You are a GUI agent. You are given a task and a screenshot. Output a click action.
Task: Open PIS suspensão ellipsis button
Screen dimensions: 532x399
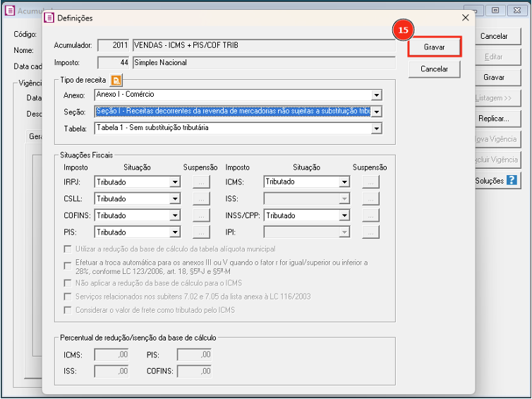coord(201,232)
